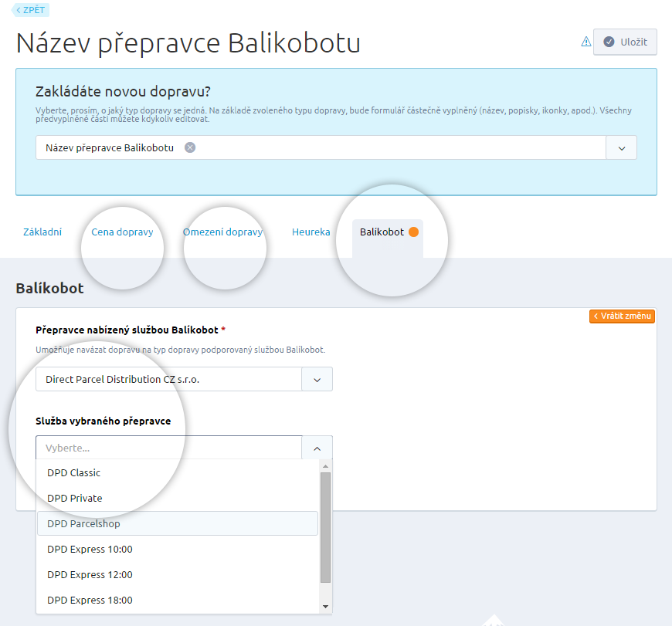Click the scrollbar thumb in service list
This screenshot has height=626, width=672.
click(x=326, y=527)
